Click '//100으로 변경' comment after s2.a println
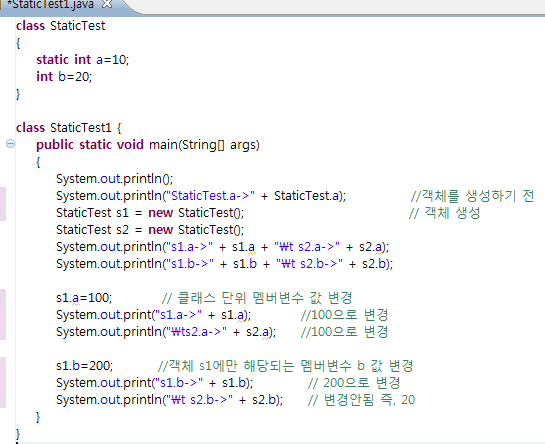Image resolution: width=545 pixels, height=444 pixels. (x=344, y=332)
